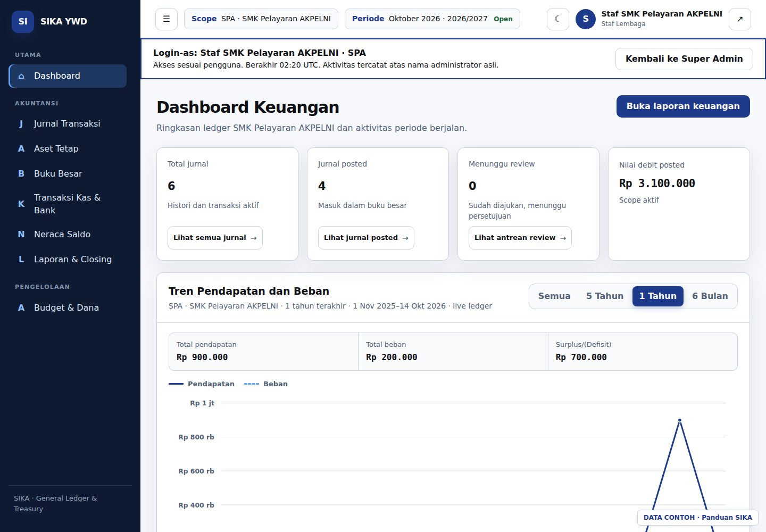Image resolution: width=766 pixels, height=532 pixels.
Task: Click the Dashboard home icon in sidebar
Action: point(21,76)
